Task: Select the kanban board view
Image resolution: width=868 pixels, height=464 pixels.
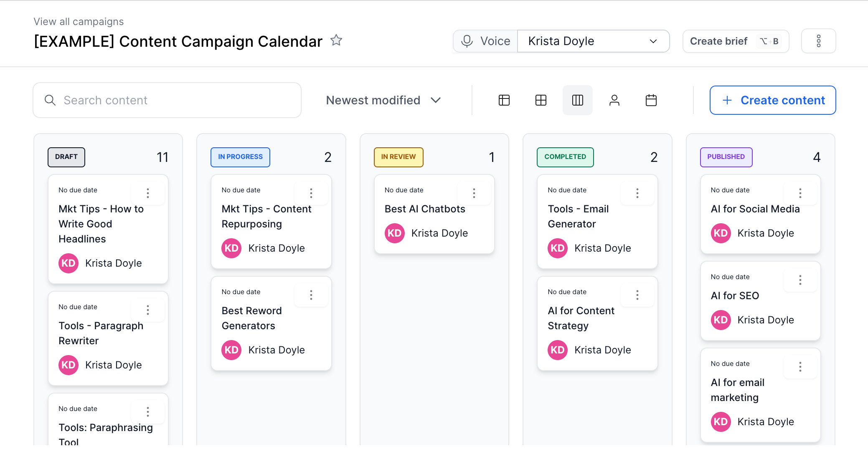Action: (x=578, y=100)
